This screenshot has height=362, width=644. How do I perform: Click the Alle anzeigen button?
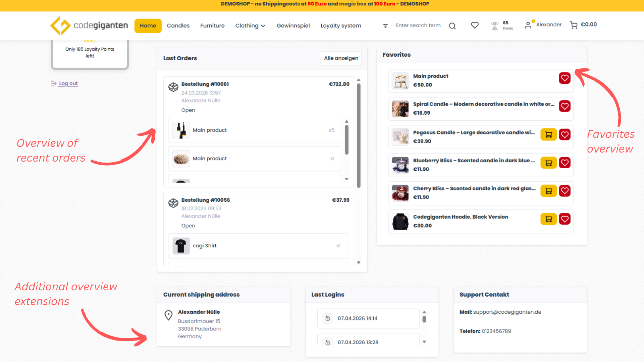[x=341, y=58]
